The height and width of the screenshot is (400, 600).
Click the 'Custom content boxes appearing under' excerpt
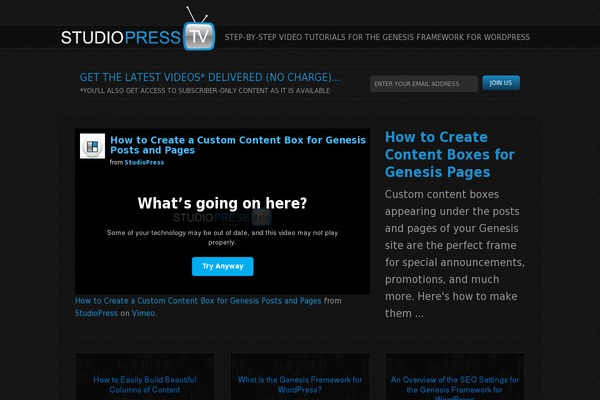455,254
